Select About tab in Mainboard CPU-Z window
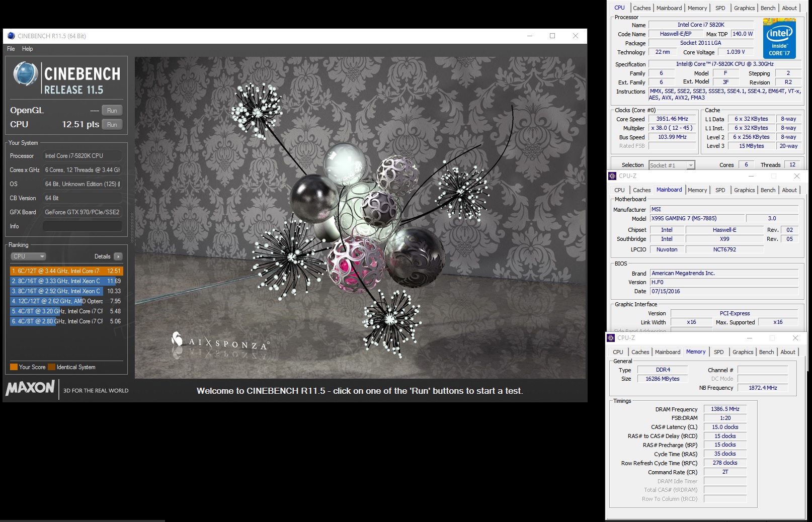812x522 pixels. pos(789,190)
